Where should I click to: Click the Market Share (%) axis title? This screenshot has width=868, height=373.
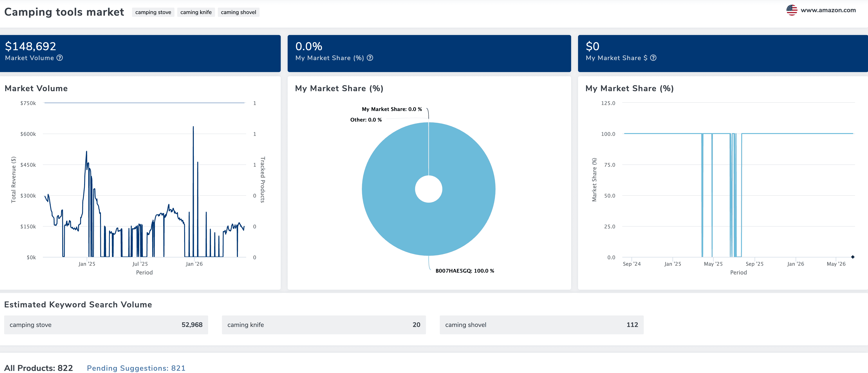[594, 180]
